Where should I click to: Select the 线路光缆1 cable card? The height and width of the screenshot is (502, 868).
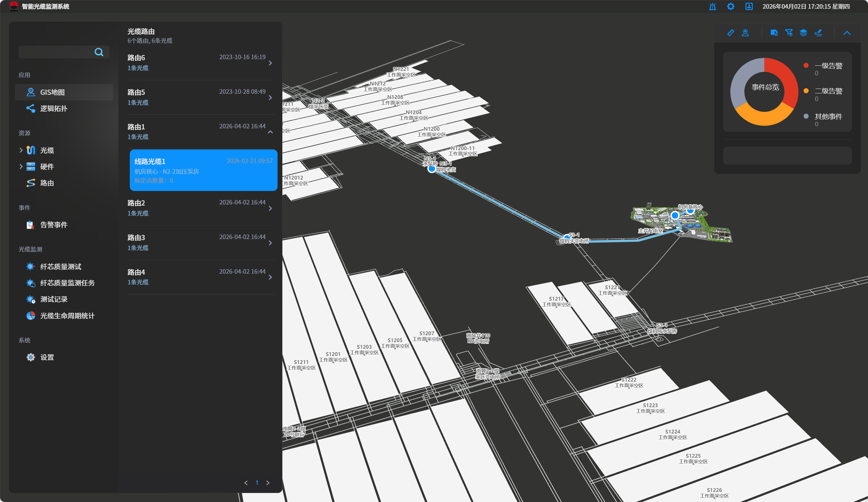[203, 170]
